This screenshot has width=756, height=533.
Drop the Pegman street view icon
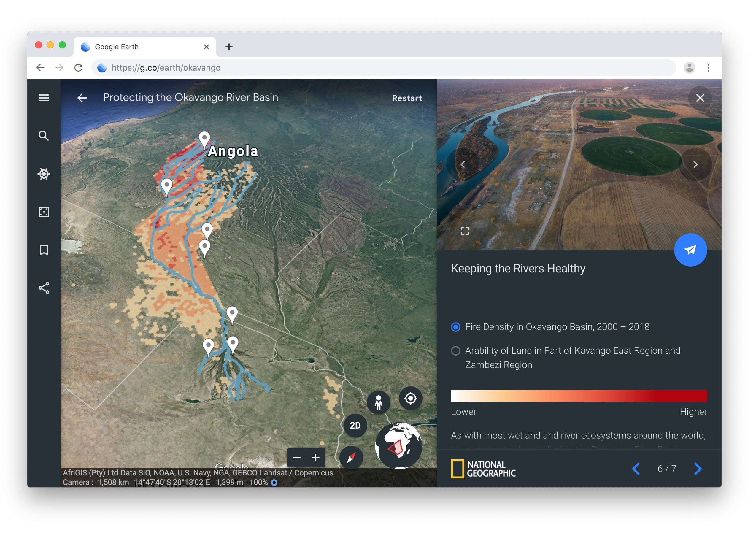(x=379, y=402)
